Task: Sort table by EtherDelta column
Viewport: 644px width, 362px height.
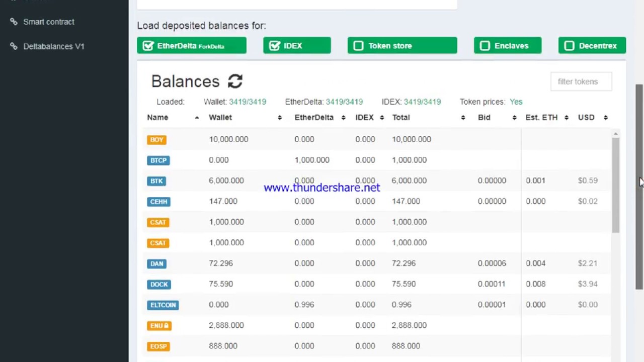Action: [320, 117]
